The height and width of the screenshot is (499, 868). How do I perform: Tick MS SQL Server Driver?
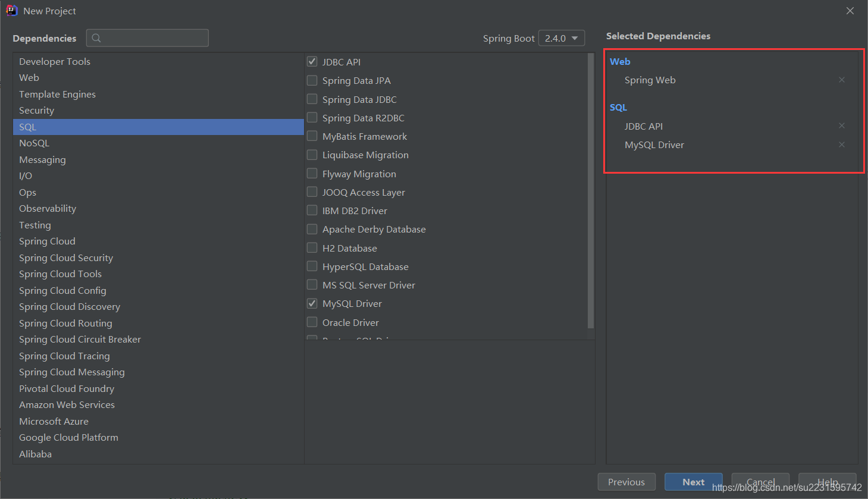click(x=312, y=284)
